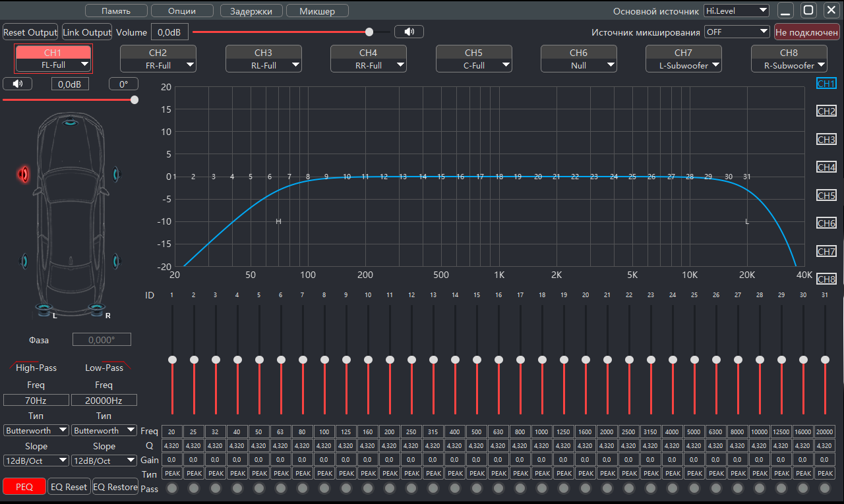Select the rear-left speaker icon on car diagram
This screenshot has height=504, width=844.
(24, 260)
